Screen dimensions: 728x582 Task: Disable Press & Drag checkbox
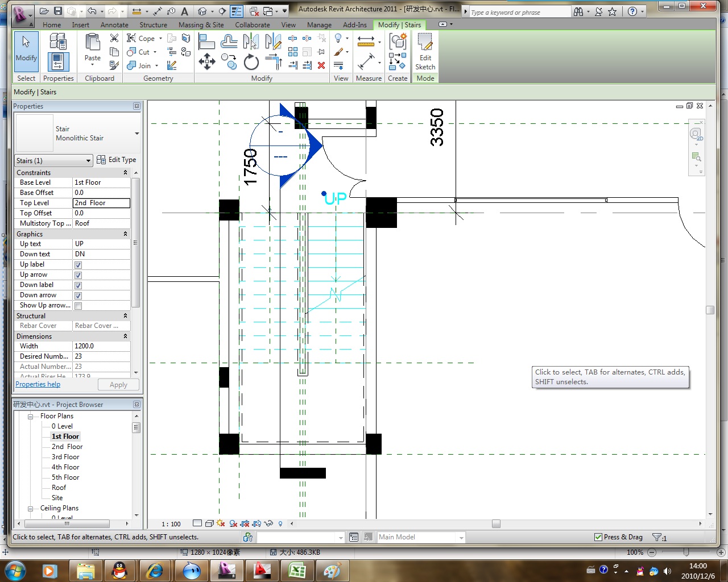tap(598, 537)
